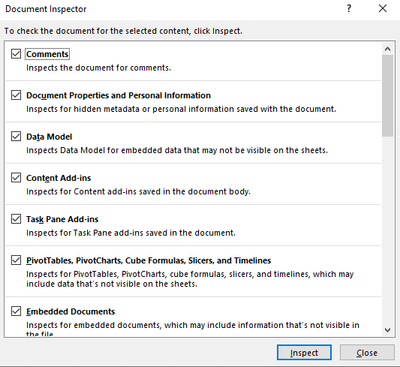400x367 pixels.
Task: Click the Close button
Action: [367, 353]
